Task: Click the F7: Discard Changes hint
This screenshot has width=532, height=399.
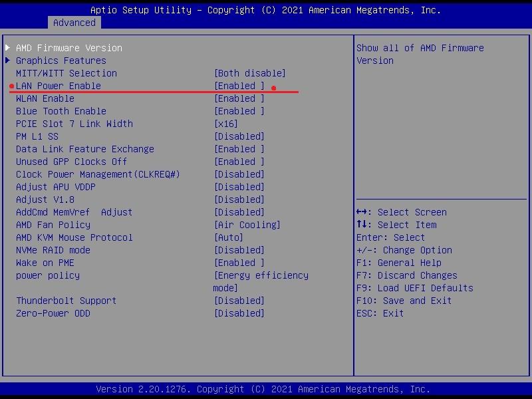Action: tap(407, 275)
